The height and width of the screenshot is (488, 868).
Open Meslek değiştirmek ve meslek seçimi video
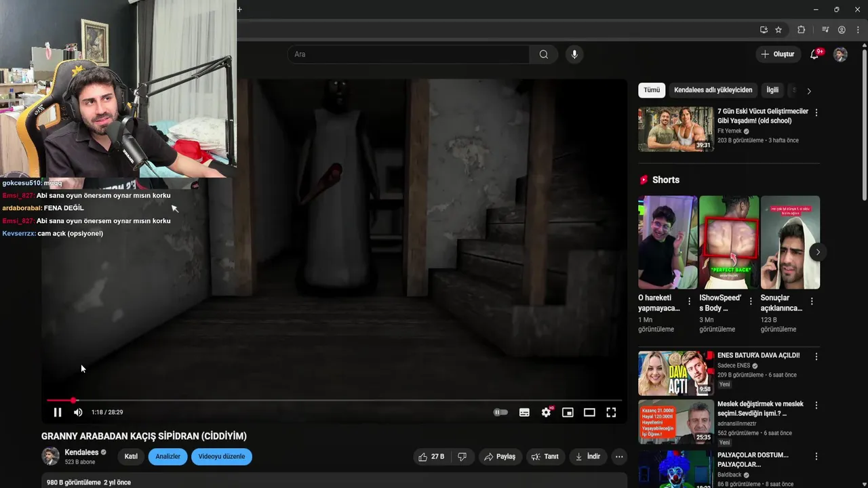[760, 409]
